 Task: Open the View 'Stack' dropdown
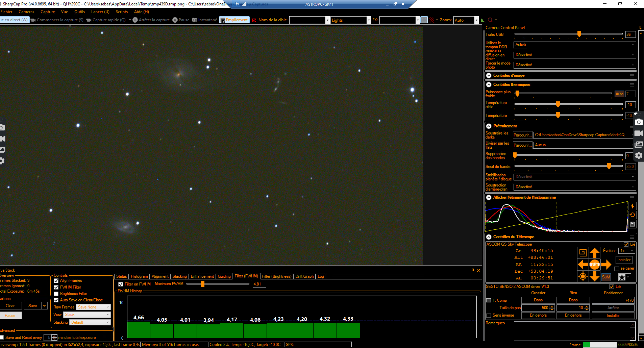[87, 315]
